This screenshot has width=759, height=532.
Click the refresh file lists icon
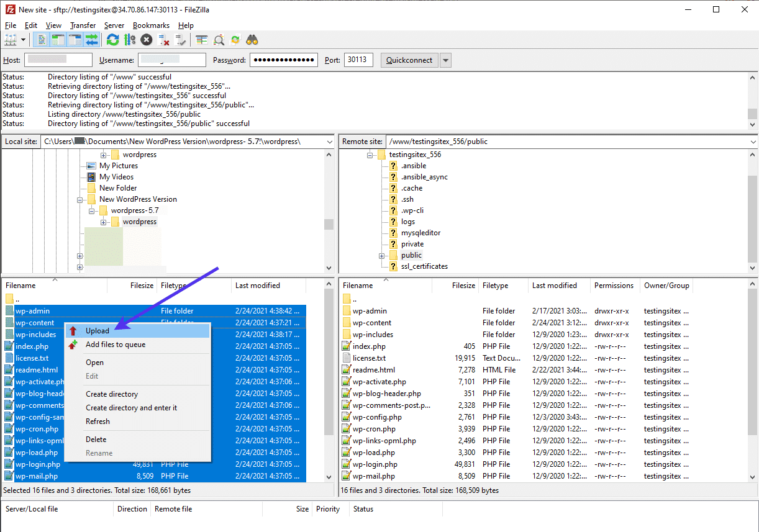tap(112, 40)
